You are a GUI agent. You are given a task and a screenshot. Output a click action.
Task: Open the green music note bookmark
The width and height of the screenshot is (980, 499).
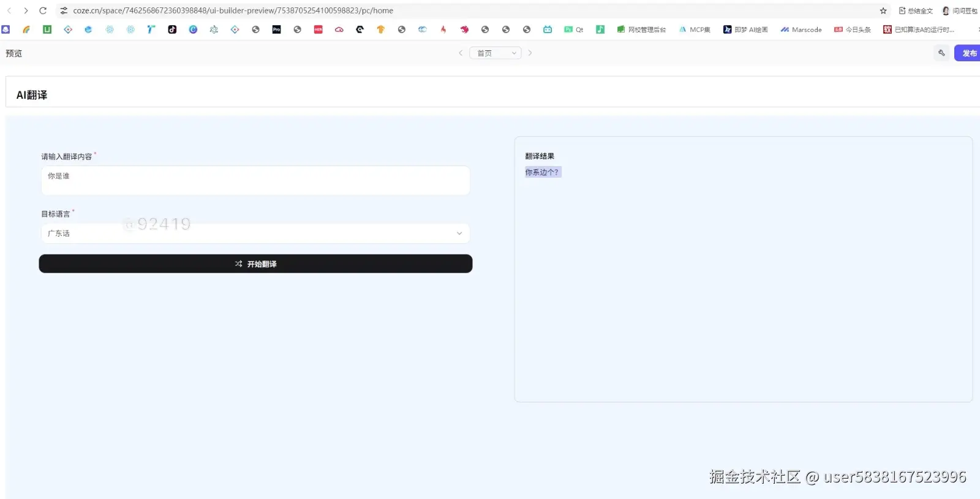(600, 29)
